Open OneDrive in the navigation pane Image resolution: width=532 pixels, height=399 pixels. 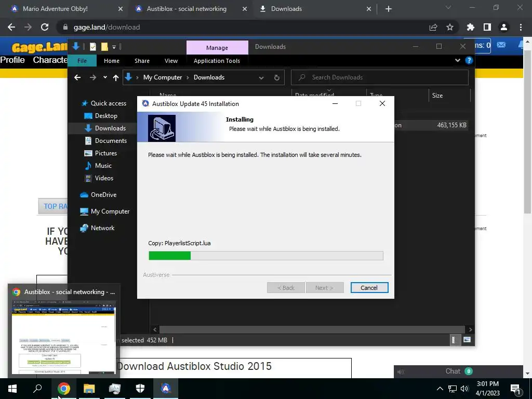(98, 195)
